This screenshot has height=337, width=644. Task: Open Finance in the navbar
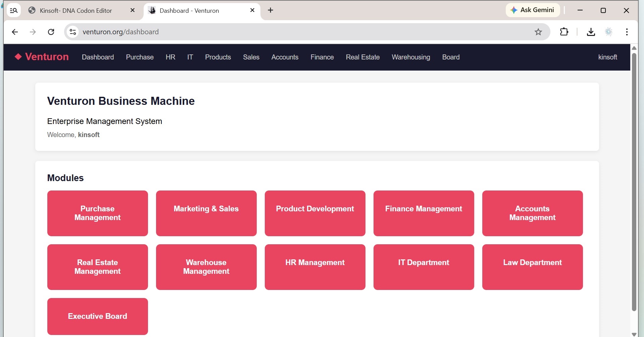click(322, 57)
